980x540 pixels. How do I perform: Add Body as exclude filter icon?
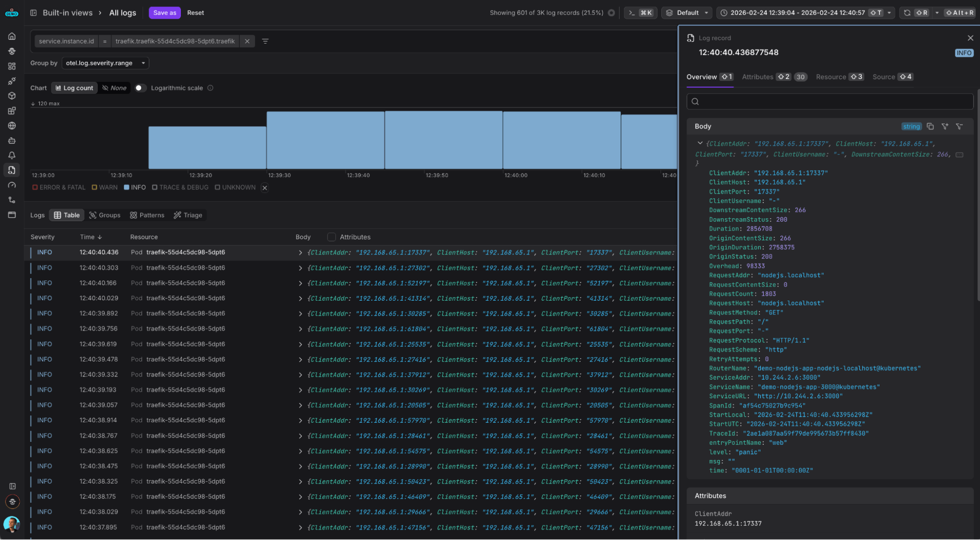tap(959, 127)
